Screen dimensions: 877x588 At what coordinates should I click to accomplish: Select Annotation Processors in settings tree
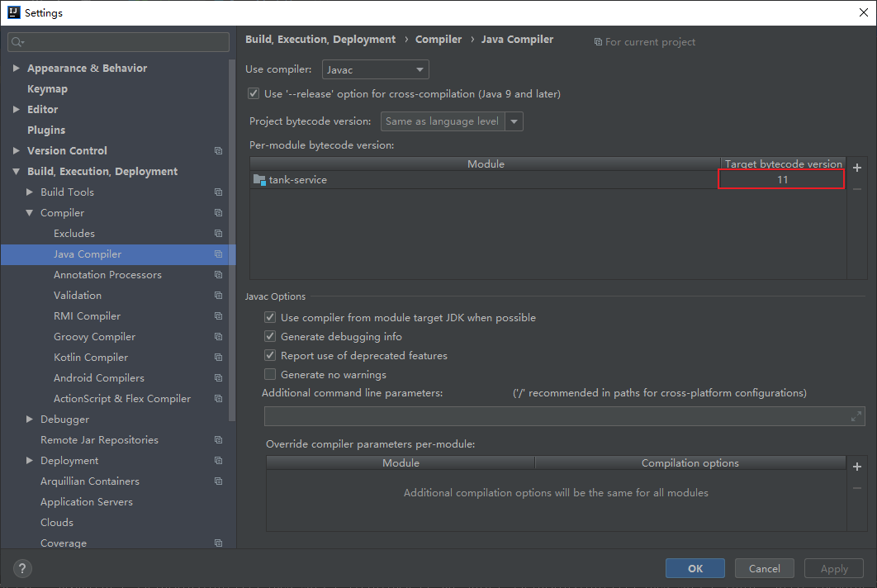107,275
